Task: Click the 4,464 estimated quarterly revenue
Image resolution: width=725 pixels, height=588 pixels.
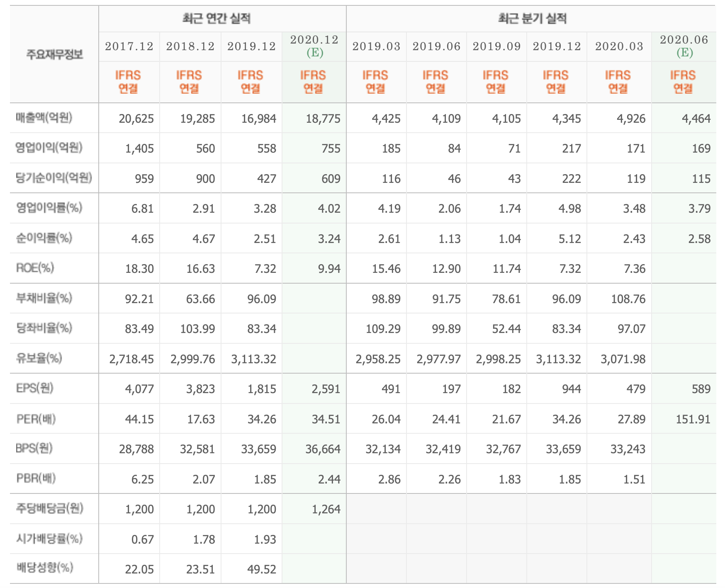Action: click(x=696, y=119)
